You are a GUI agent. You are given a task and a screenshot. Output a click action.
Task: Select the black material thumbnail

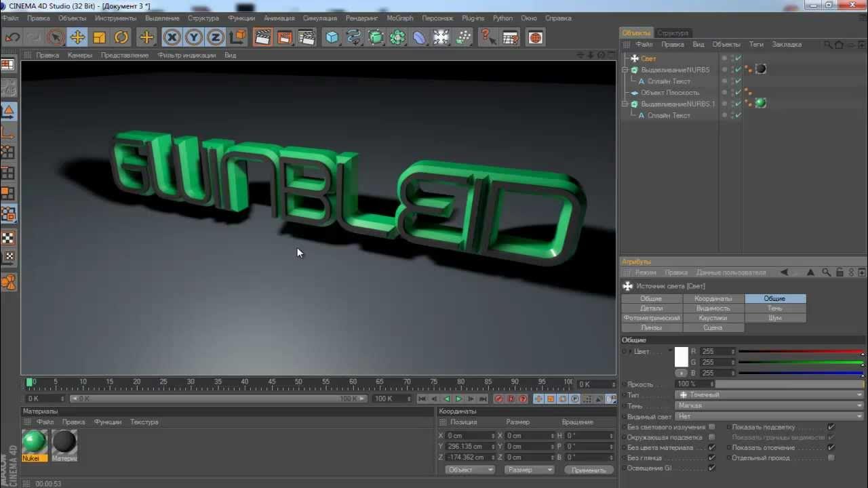pyautogui.click(x=64, y=442)
